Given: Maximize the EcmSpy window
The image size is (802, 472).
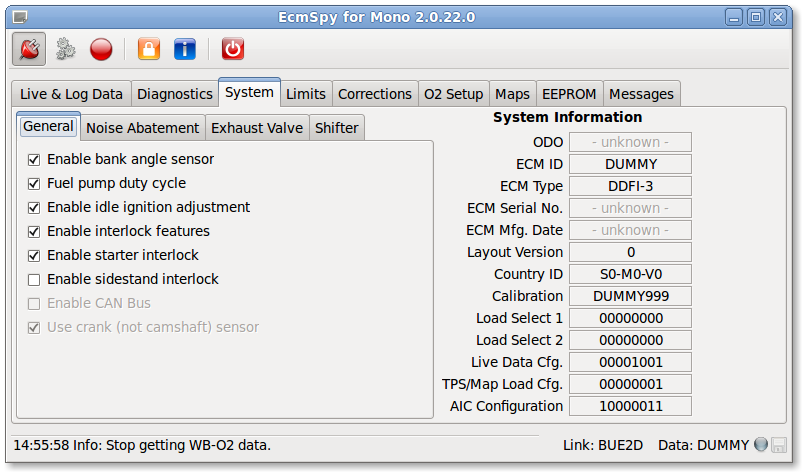Looking at the screenshot, I should coord(756,17).
